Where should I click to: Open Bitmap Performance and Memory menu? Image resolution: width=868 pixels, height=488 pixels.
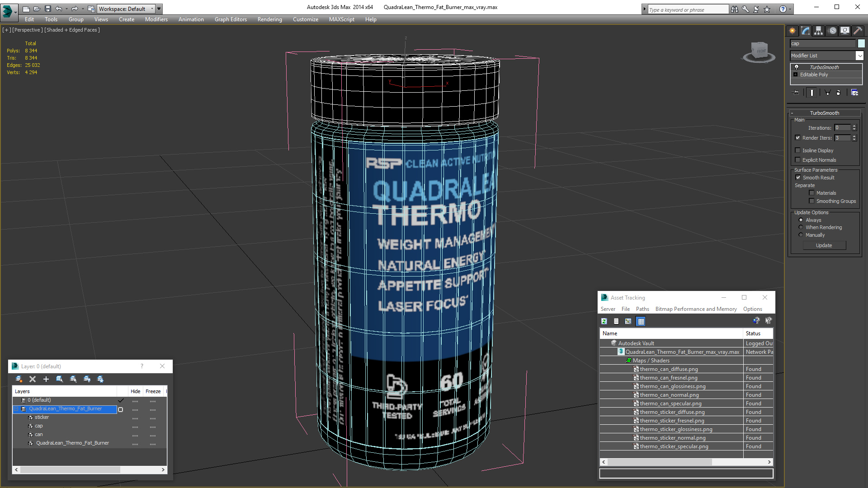[696, 309]
